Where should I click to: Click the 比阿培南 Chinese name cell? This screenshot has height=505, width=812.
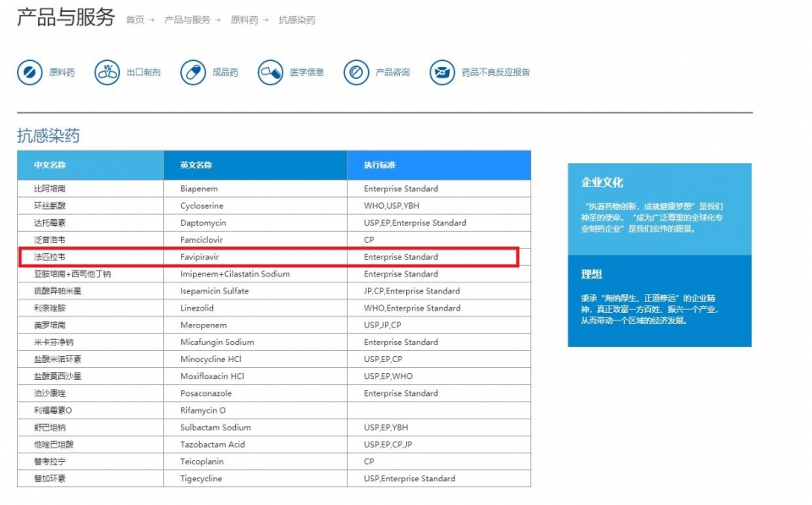[x=91, y=189]
